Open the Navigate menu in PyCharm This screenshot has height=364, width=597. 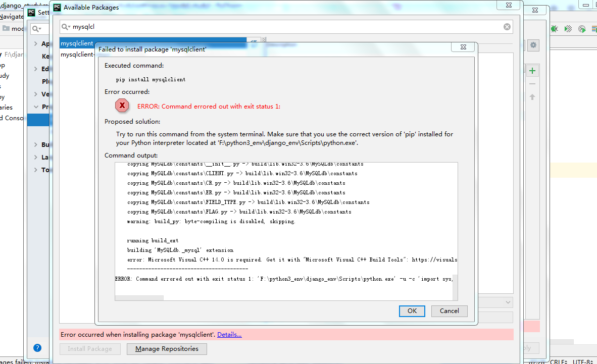pyautogui.click(x=12, y=16)
